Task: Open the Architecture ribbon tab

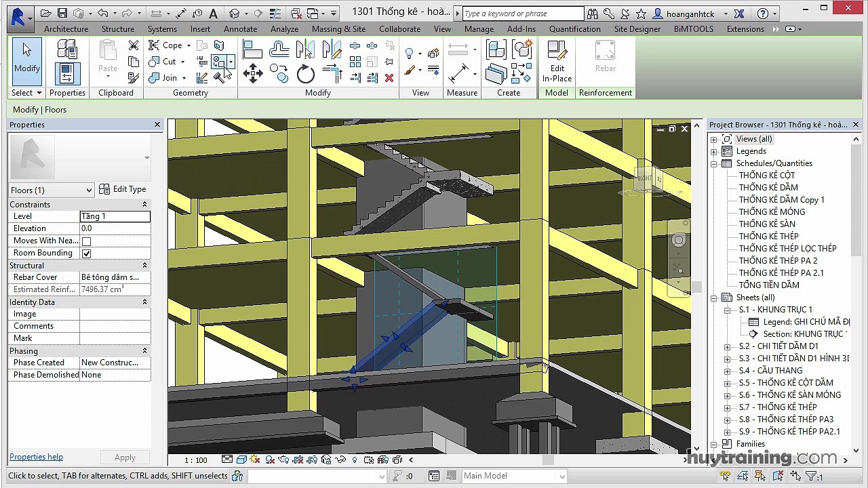Action: tap(66, 29)
